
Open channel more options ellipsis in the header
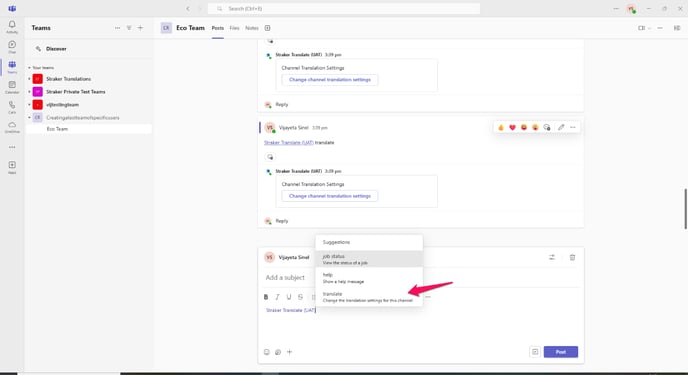[x=660, y=28]
